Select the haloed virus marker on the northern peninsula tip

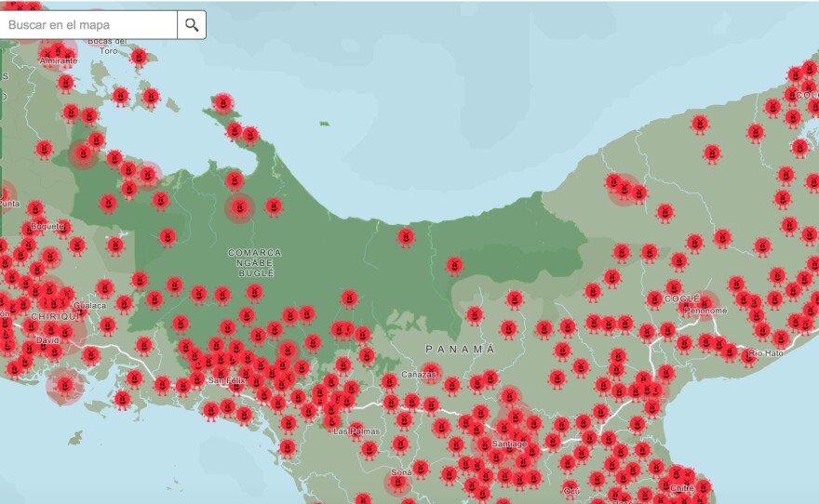click(222, 102)
